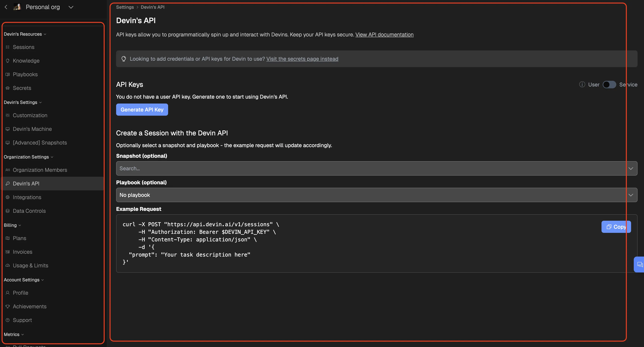The height and width of the screenshot is (347, 644).
Task: Collapse the Devin's Resources section
Action: (25, 34)
